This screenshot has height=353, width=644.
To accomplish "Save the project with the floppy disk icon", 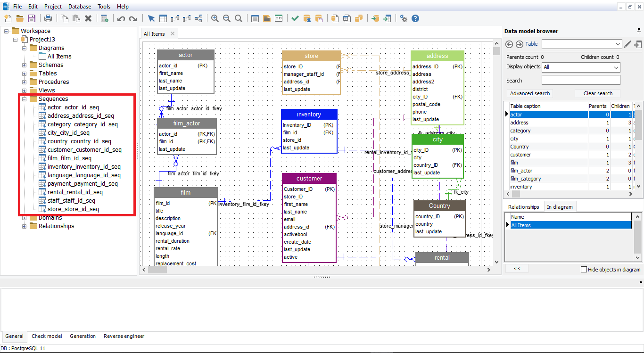I will pyautogui.click(x=32, y=18).
